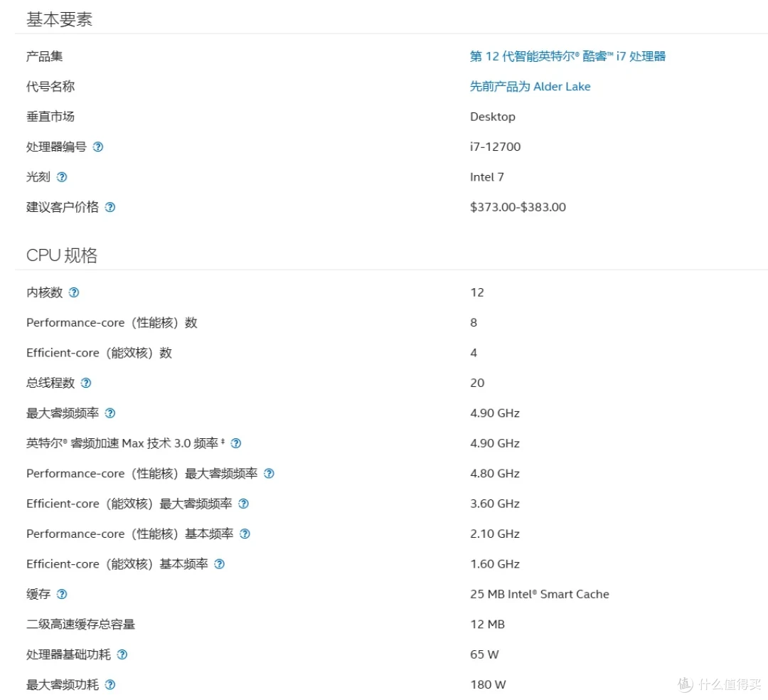Click the 3.60 GHz value

point(495,504)
